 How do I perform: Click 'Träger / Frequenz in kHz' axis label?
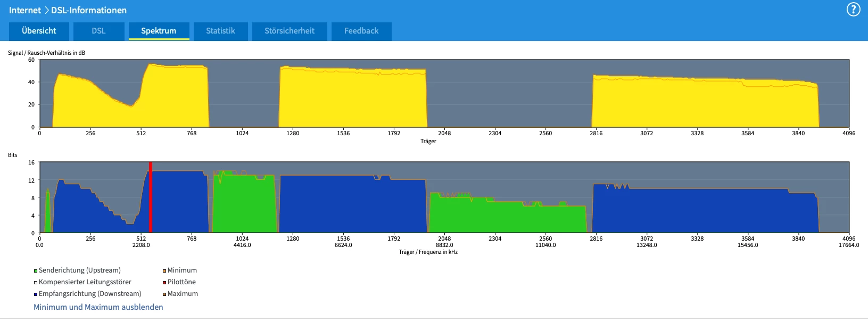(428, 252)
